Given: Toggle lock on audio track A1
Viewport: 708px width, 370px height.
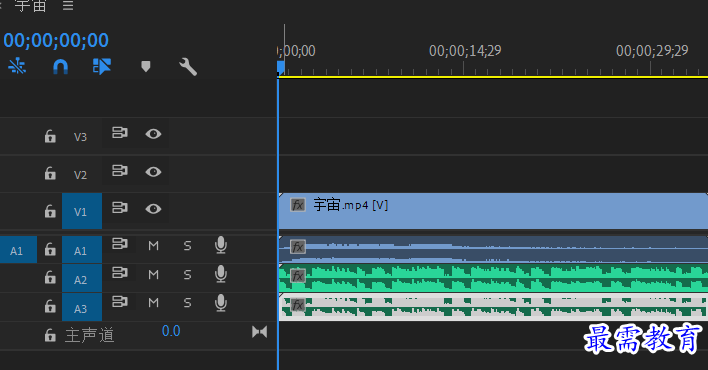Looking at the screenshot, I should (x=50, y=249).
